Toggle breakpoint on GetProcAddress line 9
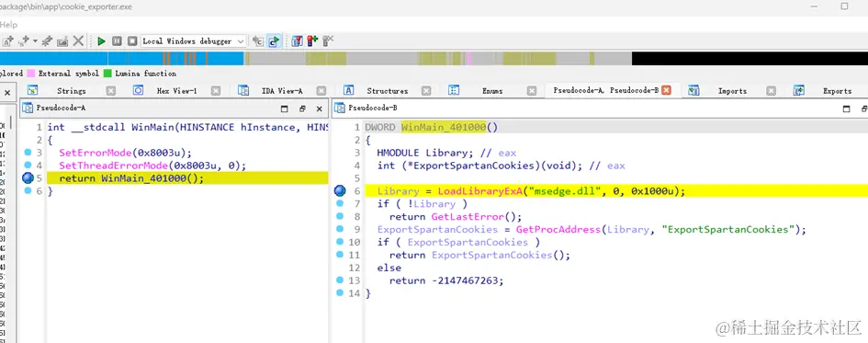 [340, 229]
